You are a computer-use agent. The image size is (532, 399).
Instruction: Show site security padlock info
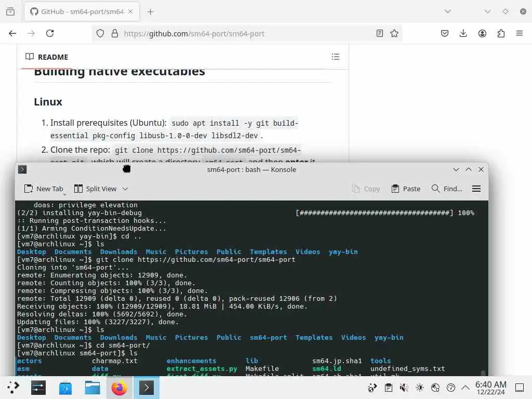click(x=115, y=33)
